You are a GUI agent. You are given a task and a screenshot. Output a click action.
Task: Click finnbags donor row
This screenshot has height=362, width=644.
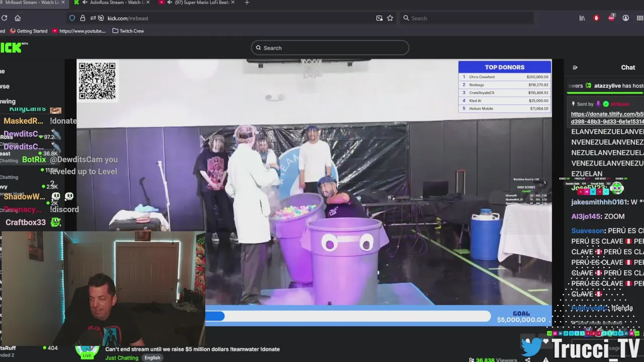(505, 85)
